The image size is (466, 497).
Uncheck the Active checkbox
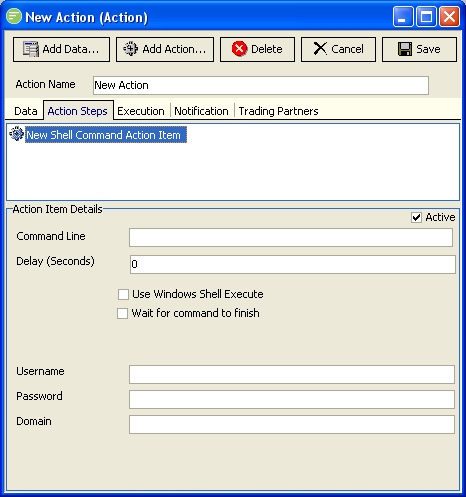(x=416, y=217)
